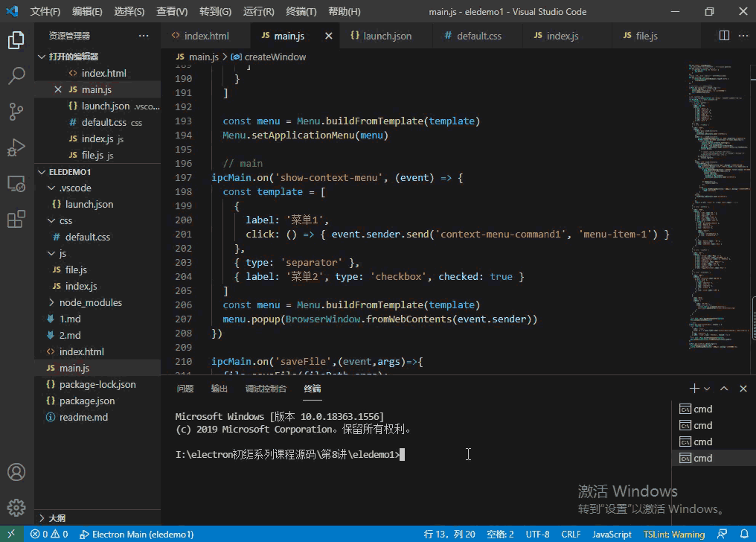
Task: Create a new terminal with plus icon
Action: 693,389
